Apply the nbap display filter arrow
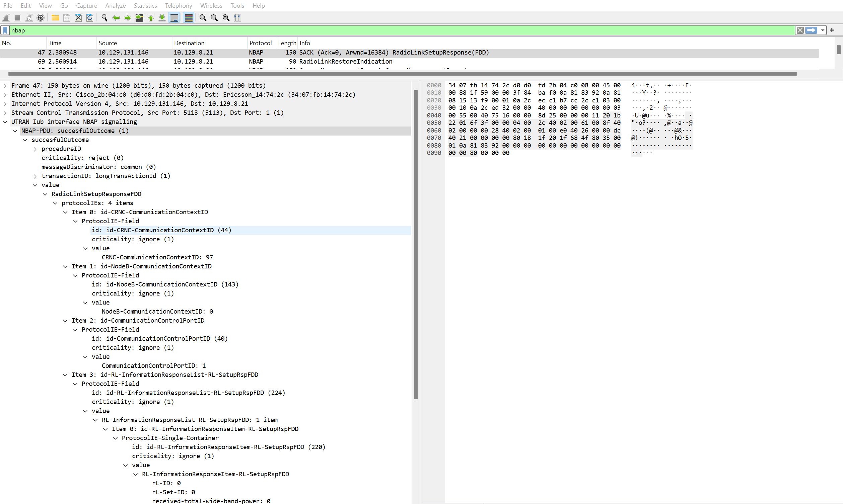Viewport: 843px width, 504px height. 811,30
